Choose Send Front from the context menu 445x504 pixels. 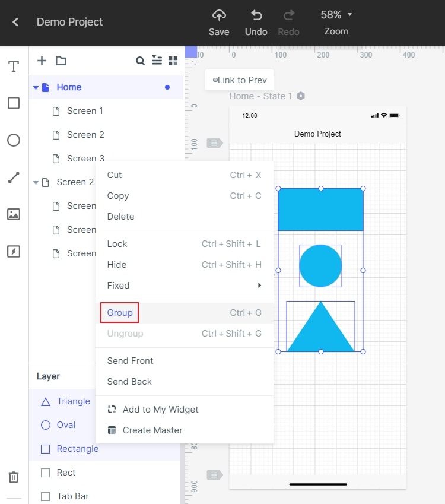[185, 361]
